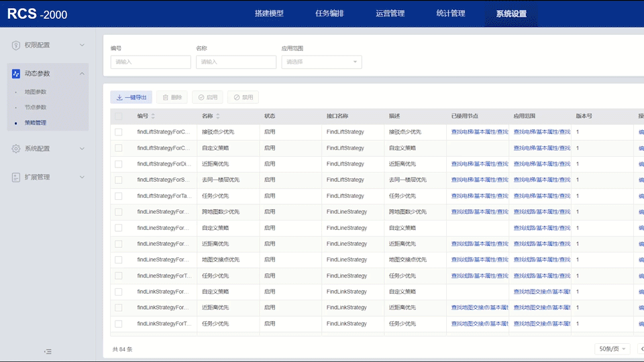Open the 统计管理 top menu

coord(450,13)
